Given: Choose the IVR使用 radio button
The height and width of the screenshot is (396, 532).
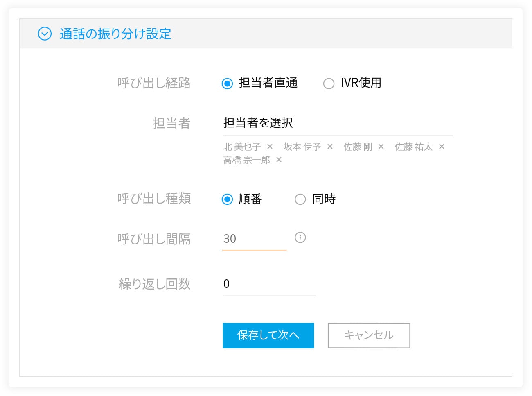Looking at the screenshot, I should coord(329,84).
